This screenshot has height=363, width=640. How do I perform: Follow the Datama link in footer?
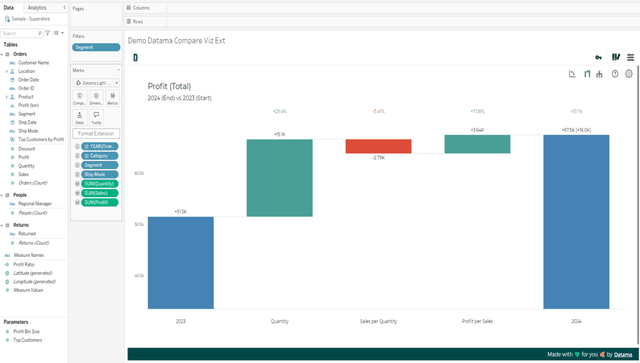tap(623, 354)
